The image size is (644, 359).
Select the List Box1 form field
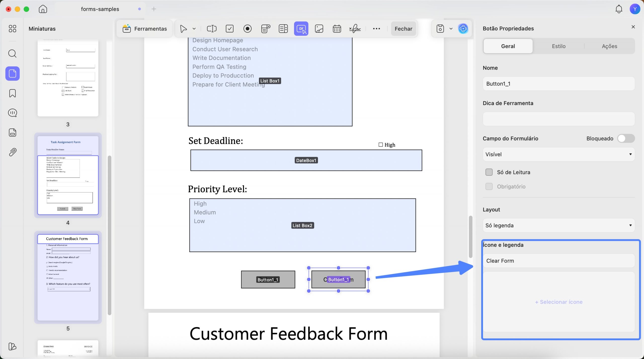(270, 82)
